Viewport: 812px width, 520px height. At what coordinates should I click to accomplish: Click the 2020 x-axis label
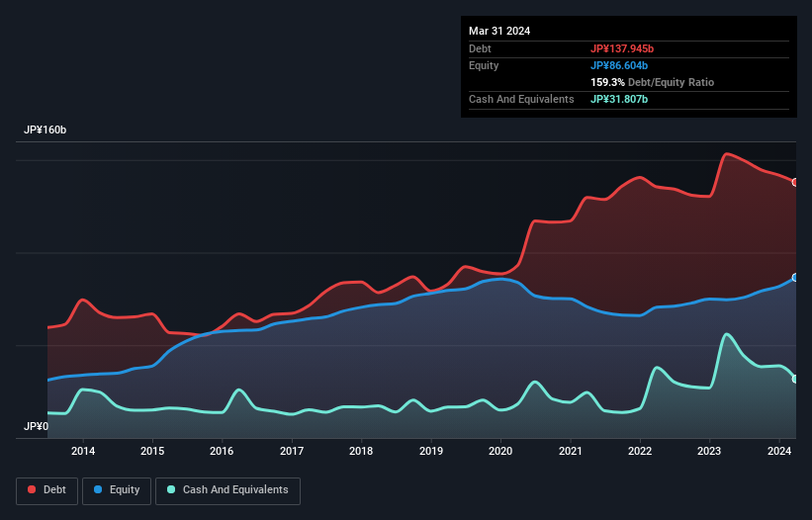click(500, 451)
